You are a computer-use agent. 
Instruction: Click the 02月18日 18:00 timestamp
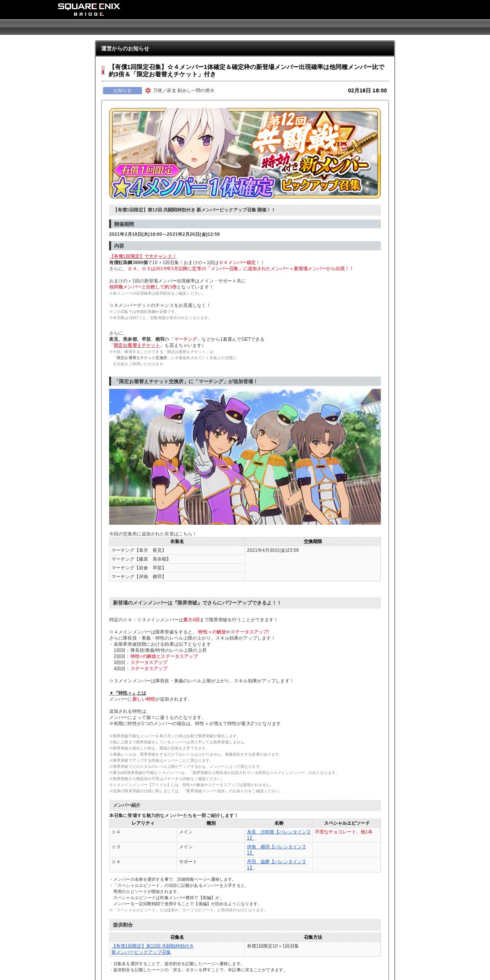(x=367, y=90)
